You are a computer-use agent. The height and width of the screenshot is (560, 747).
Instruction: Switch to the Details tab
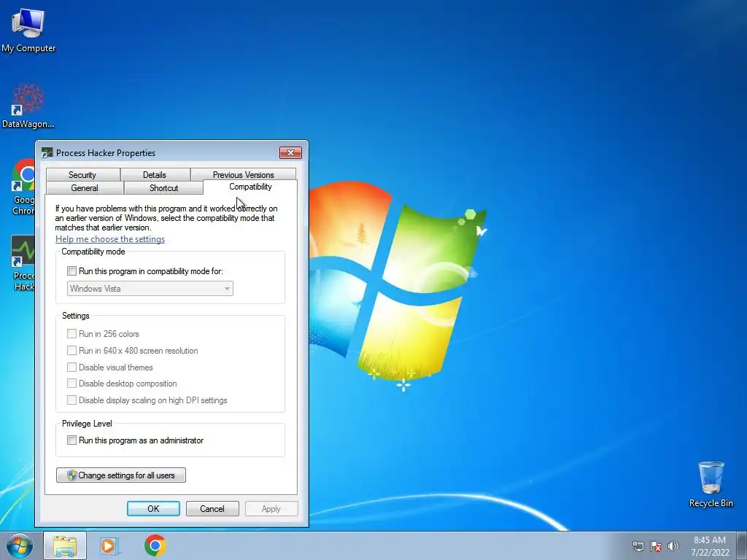[x=155, y=175]
